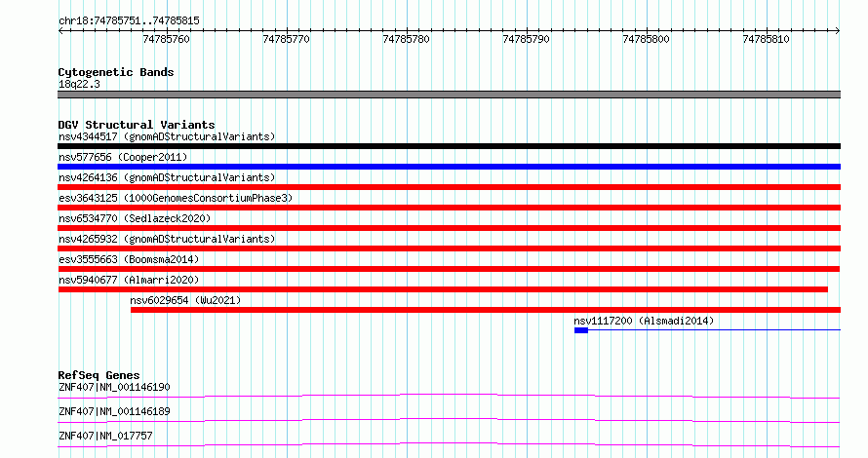
Task: Select the ZNF407|NM_001146190 transcript label
Action: (114, 387)
